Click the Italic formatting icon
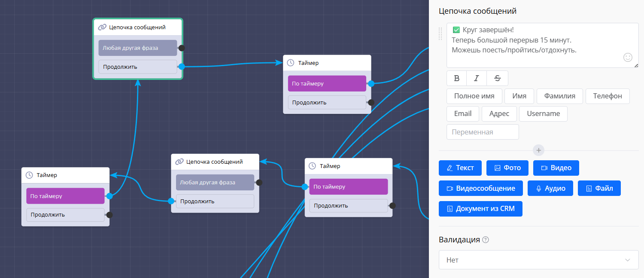Viewport: 644px width, 278px height. tap(477, 78)
